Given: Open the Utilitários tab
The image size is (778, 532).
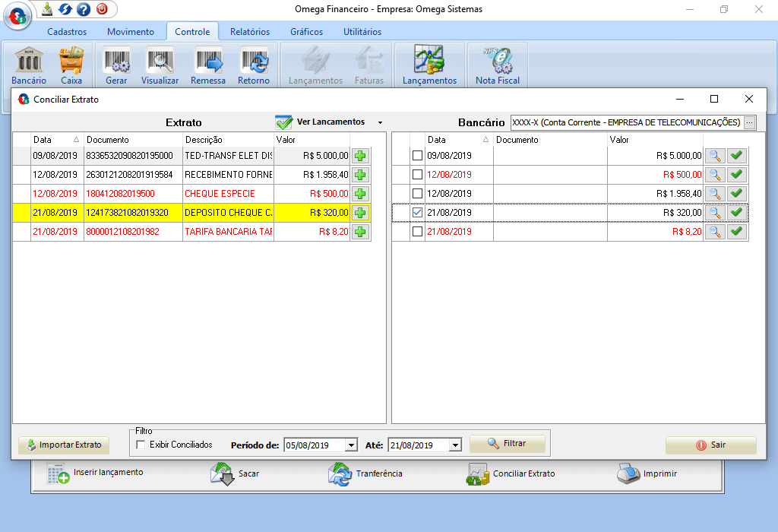Looking at the screenshot, I should click(362, 32).
